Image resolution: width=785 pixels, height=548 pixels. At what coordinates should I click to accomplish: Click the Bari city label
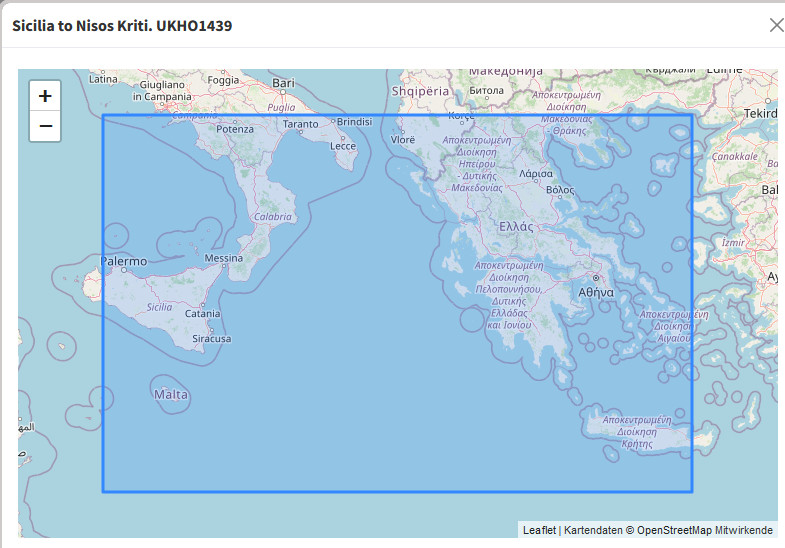[x=283, y=83]
